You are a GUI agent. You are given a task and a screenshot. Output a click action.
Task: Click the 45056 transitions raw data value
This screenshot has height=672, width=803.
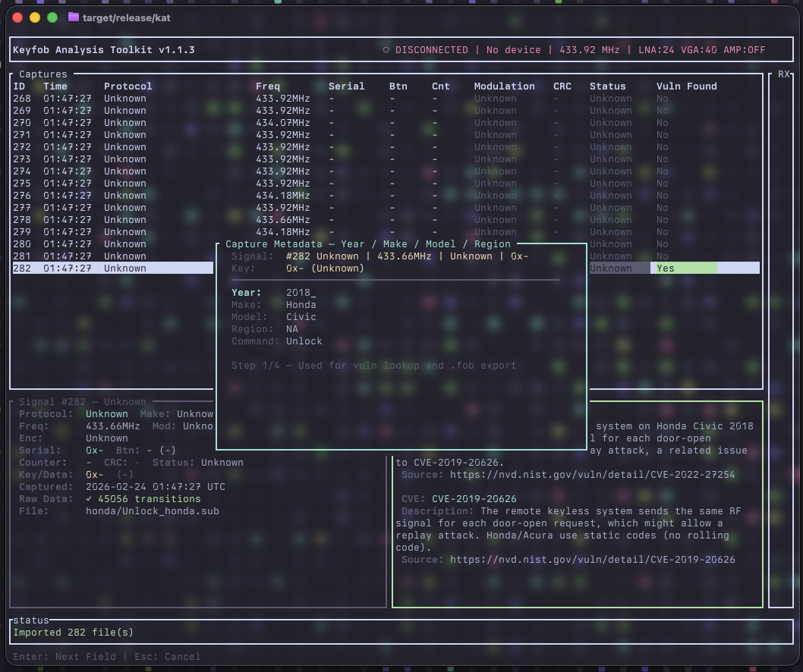(x=149, y=498)
